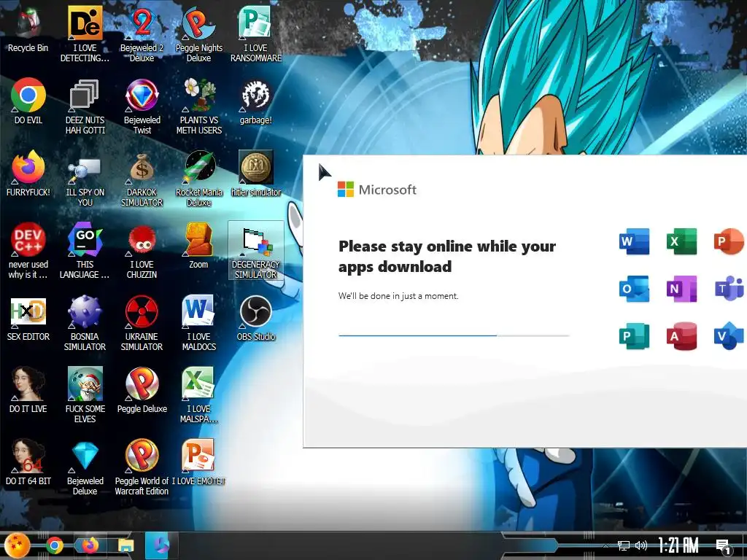Switch to the Office installer taskbar button
Screen dimensions: 747x560
pos(161,545)
